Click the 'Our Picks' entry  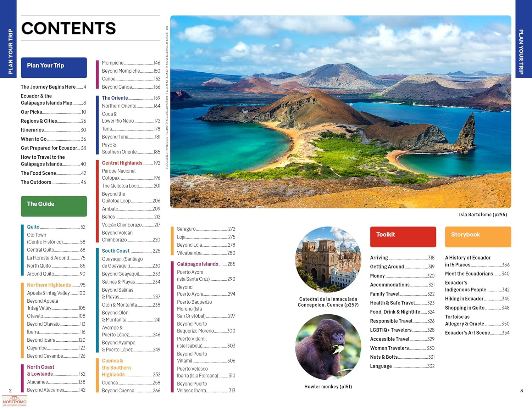[54, 112]
